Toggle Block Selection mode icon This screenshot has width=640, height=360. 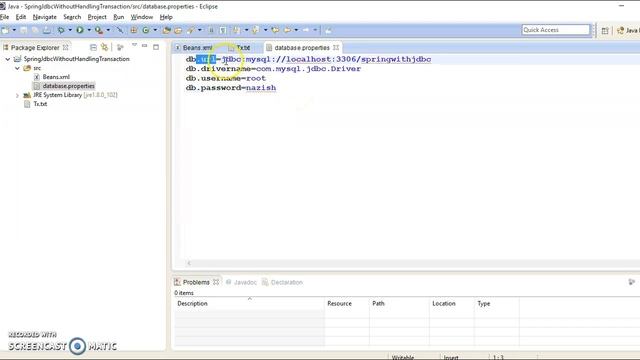(x=223, y=30)
